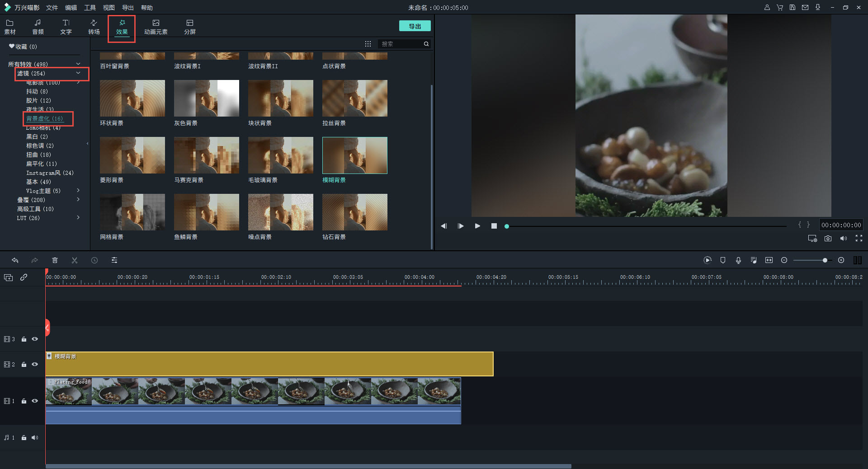
Task: Hide video track 2 with eye icon
Action: tap(35, 364)
